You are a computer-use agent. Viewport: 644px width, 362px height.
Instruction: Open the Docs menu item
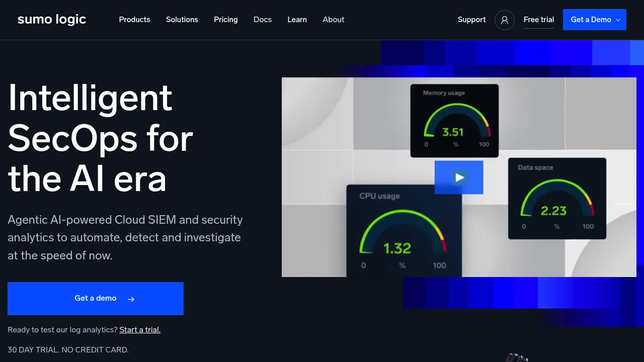(x=263, y=20)
